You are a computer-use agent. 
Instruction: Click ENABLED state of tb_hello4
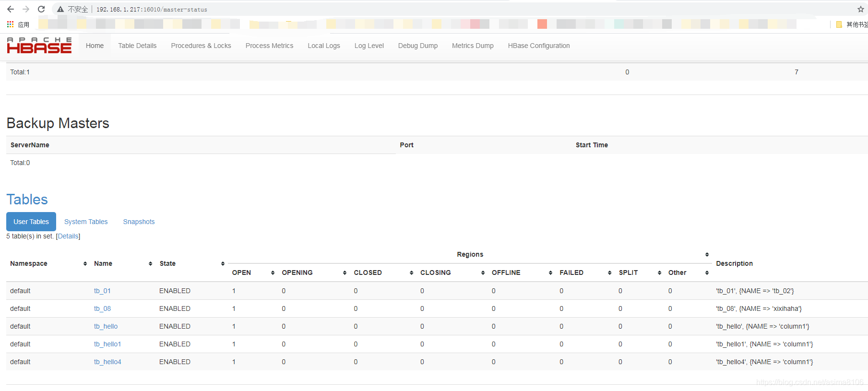click(x=175, y=362)
